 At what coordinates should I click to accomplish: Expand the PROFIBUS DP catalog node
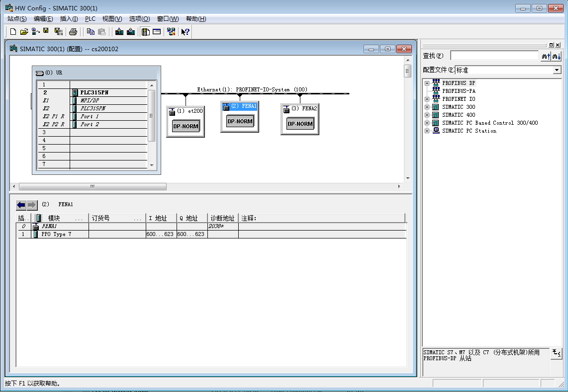(427, 83)
